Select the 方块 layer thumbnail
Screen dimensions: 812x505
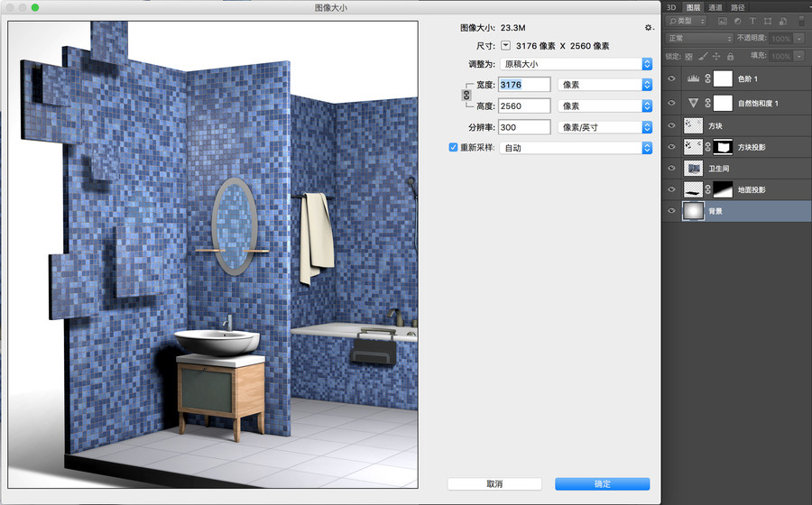click(694, 125)
